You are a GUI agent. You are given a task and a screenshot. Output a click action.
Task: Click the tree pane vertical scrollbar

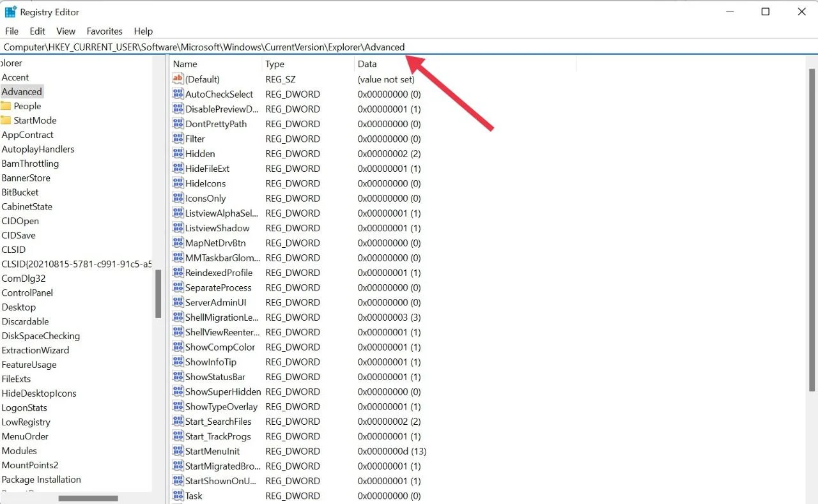[158, 294]
